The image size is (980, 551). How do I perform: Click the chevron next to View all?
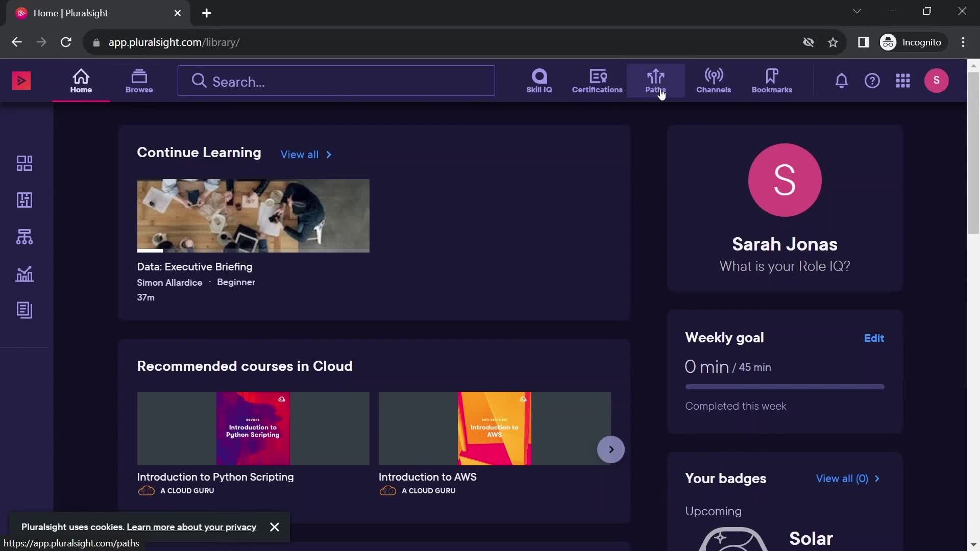click(x=329, y=155)
